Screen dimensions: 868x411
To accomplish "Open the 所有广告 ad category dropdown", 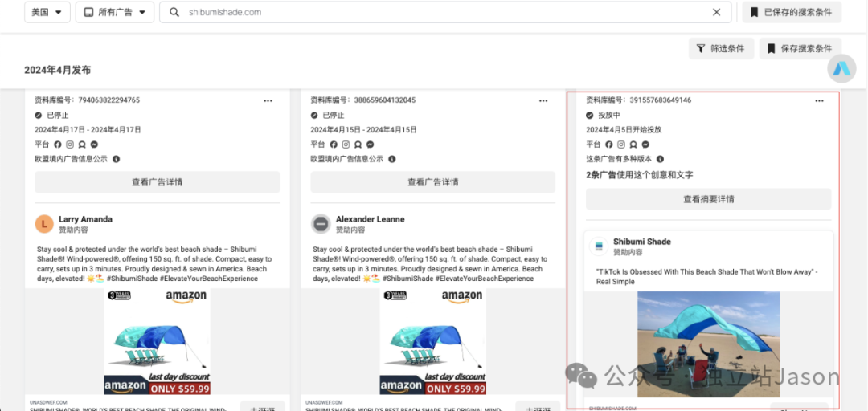I will point(115,12).
